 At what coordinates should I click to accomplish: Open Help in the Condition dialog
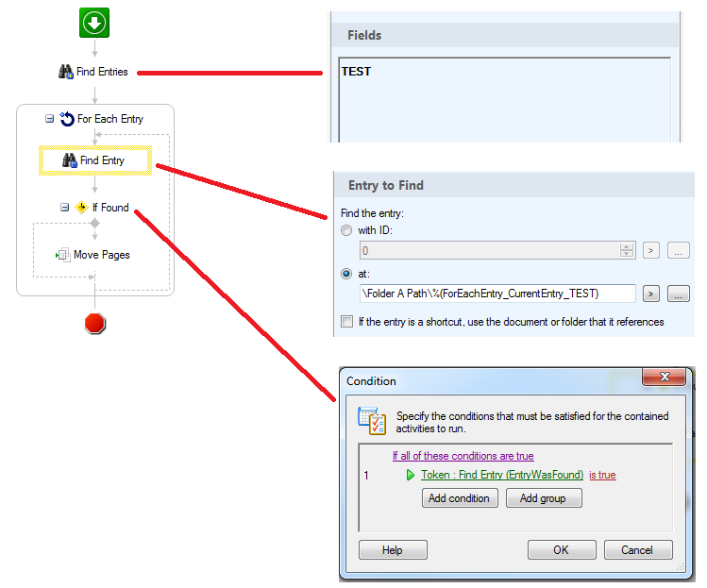pyautogui.click(x=393, y=549)
